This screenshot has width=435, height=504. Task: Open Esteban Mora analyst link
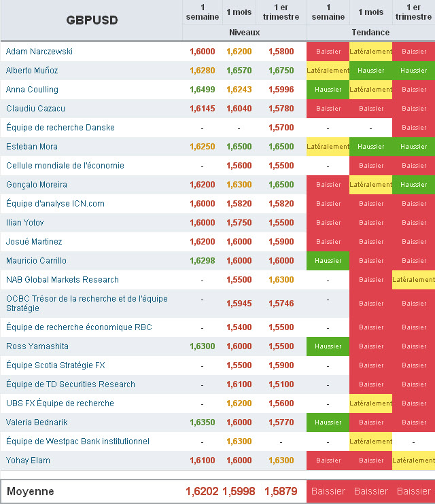coord(32,147)
